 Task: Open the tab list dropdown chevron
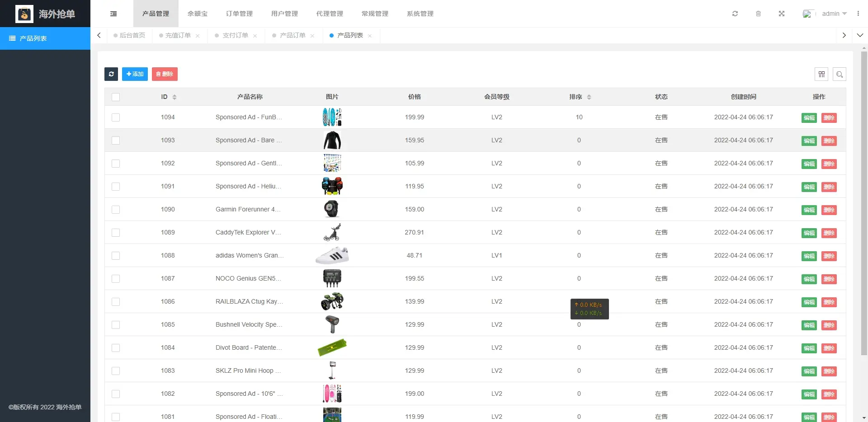[860, 35]
